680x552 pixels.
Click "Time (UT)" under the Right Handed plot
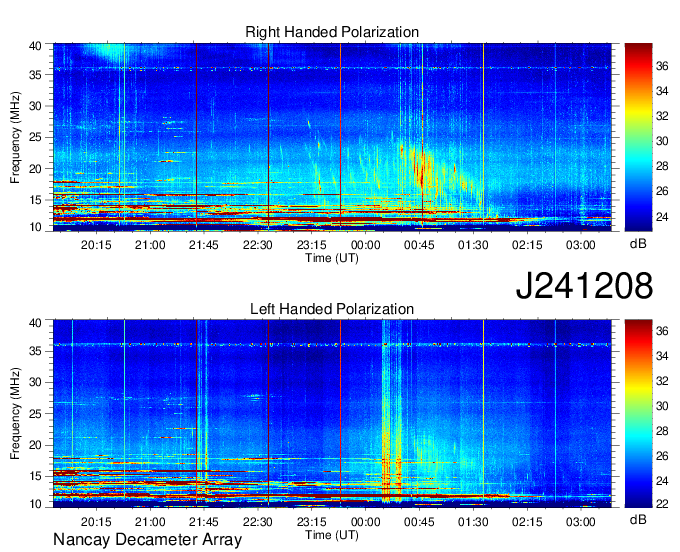[x=332, y=258]
